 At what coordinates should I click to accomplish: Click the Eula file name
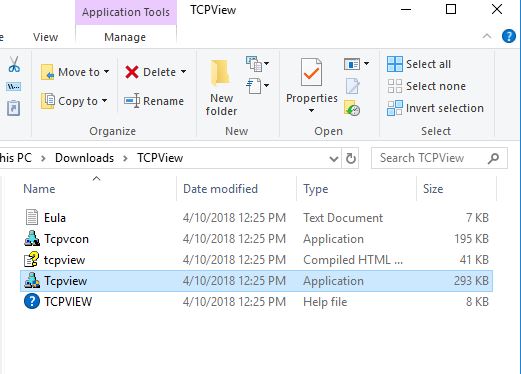tap(55, 218)
